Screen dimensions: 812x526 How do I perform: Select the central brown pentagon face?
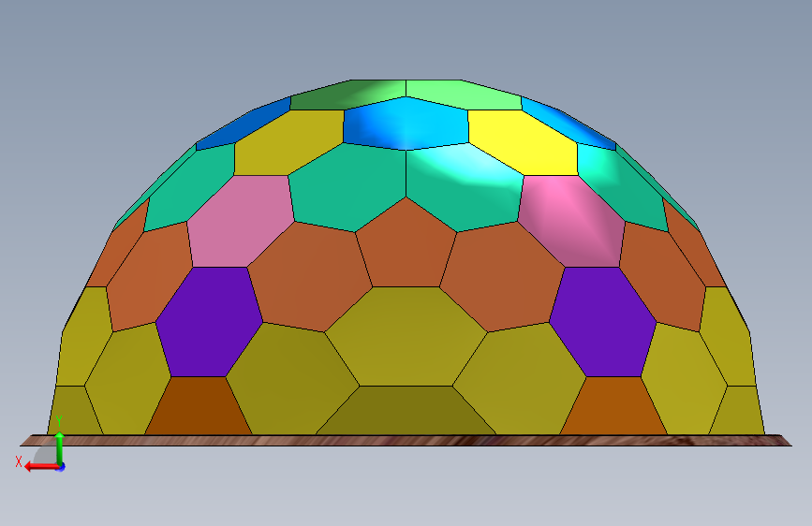tap(406, 246)
